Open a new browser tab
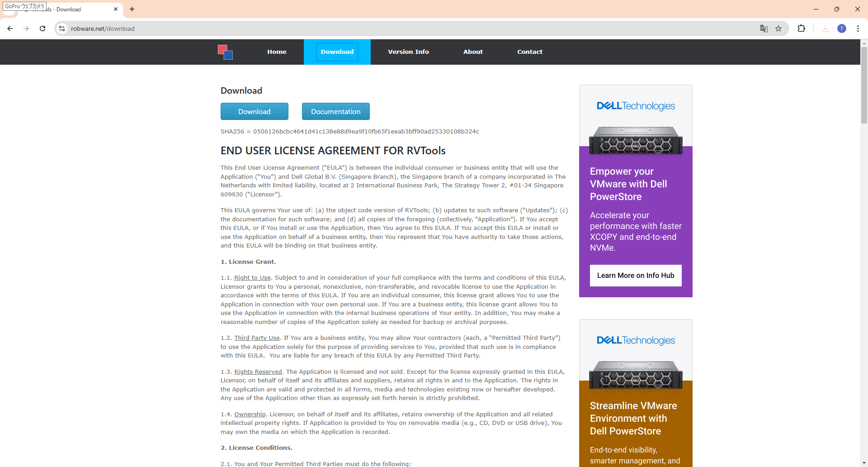868x467 pixels. click(132, 9)
